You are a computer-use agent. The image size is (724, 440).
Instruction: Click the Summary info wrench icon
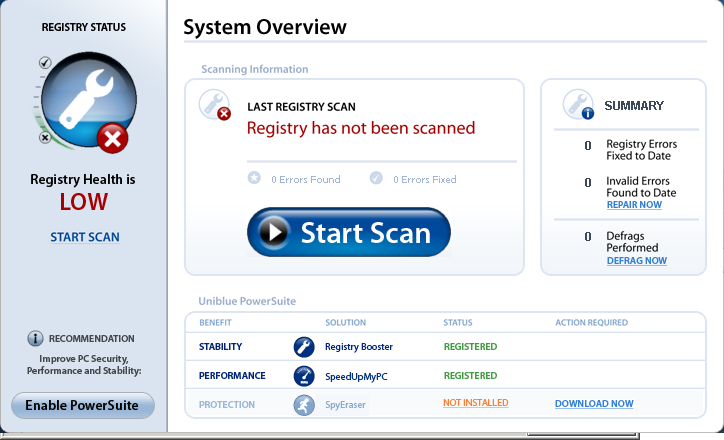click(x=578, y=104)
